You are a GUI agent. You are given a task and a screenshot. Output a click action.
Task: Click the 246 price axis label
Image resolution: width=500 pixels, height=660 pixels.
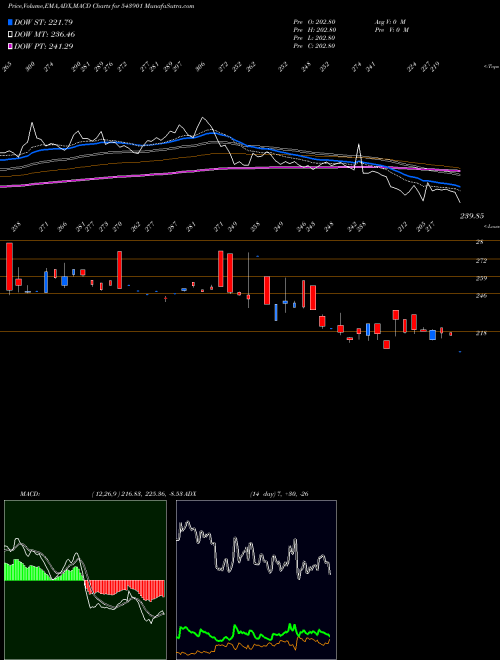pos(481,296)
